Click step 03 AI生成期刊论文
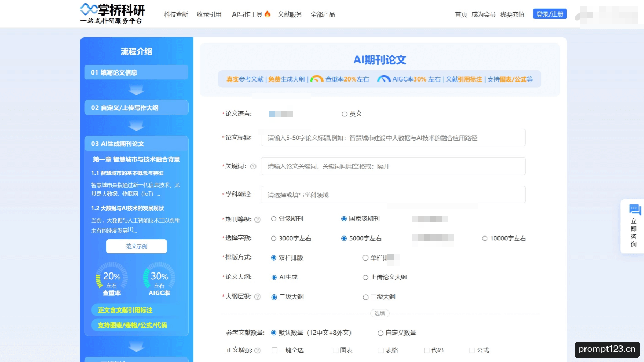Image resolution: width=644 pixels, height=362 pixels. 136,144
